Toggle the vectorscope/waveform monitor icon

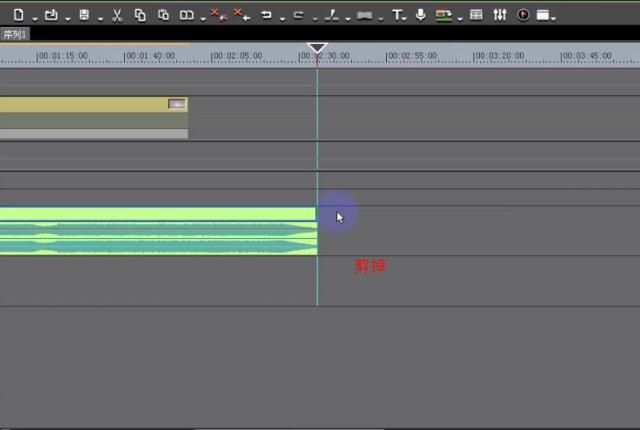[x=523, y=15]
